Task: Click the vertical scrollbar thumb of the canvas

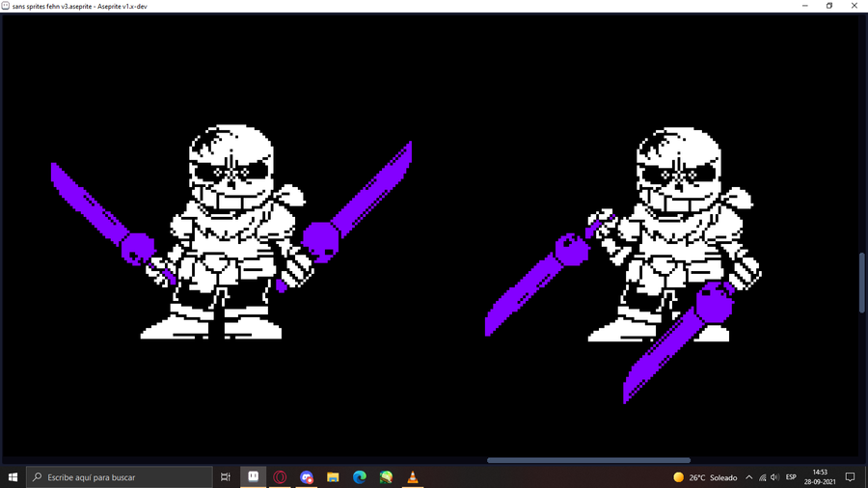Action: coord(862,283)
